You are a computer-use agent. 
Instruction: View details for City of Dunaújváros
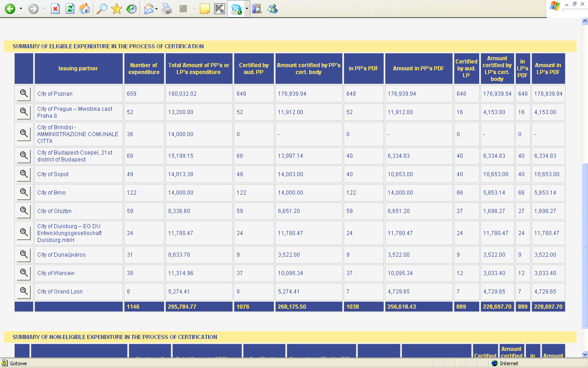pos(23,254)
